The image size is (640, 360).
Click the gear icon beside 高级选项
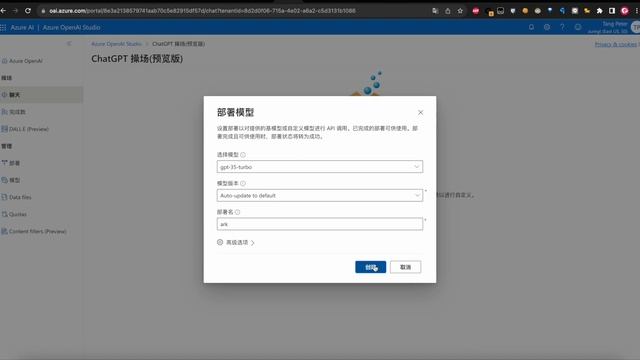coord(220,242)
